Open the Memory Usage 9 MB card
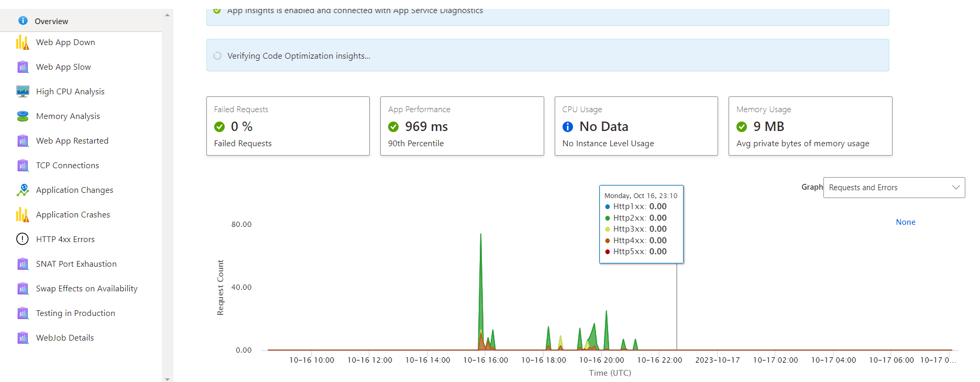This screenshot has height=382, width=980. coord(810,126)
